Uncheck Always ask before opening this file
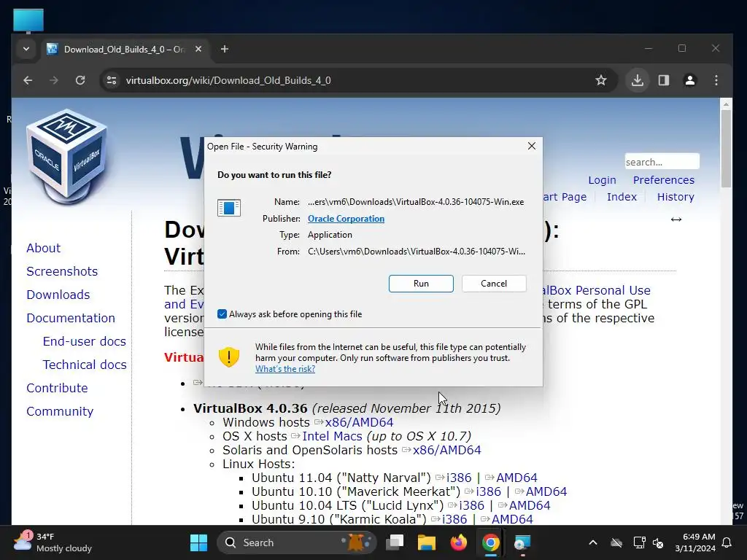The image size is (747, 560). click(x=222, y=314)
